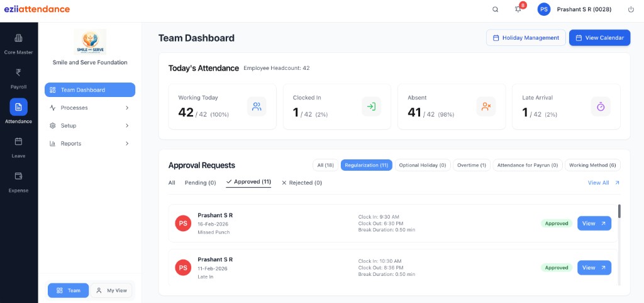
Task: Open notifications bell with 8 badge
Action: click(518, 9)
